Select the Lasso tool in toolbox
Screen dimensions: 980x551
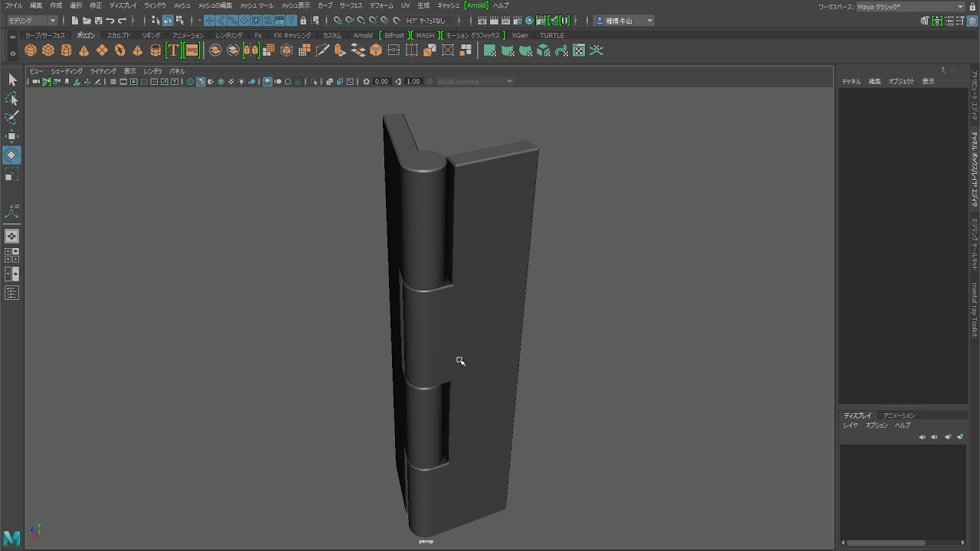(11, 99)
